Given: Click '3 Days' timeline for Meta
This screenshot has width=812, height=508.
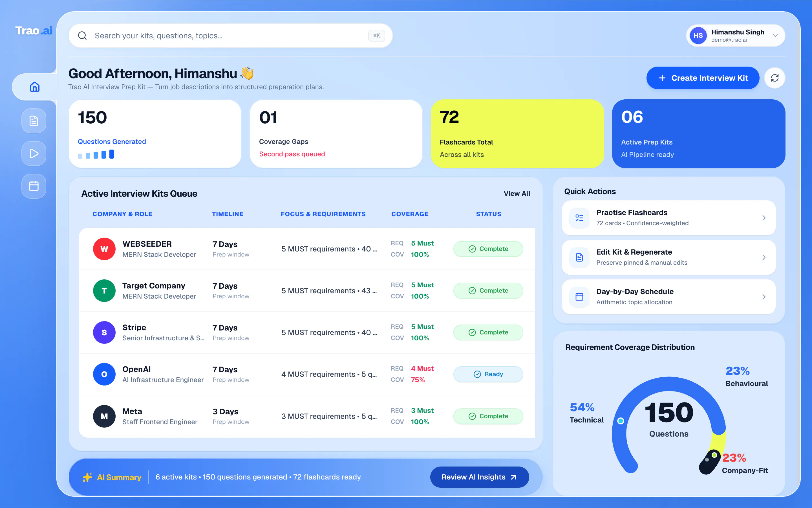Looking at the screenshot, I should [x=225, y=411].
